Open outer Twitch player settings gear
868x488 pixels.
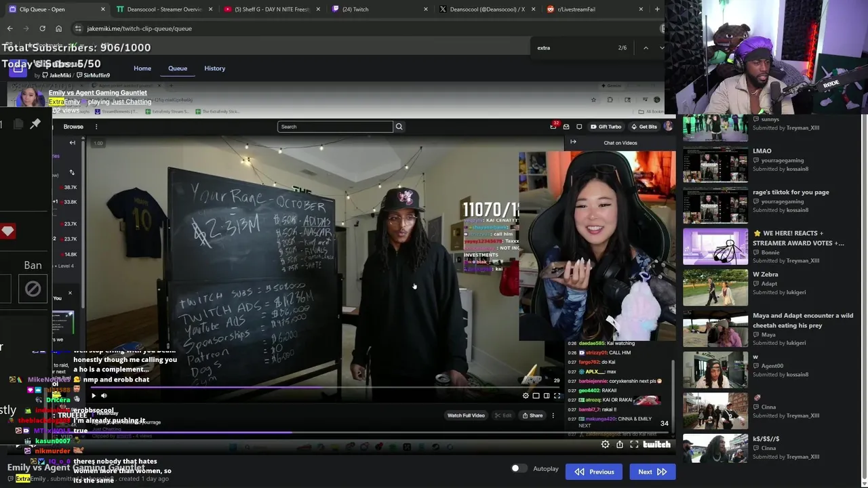point(605,445)
